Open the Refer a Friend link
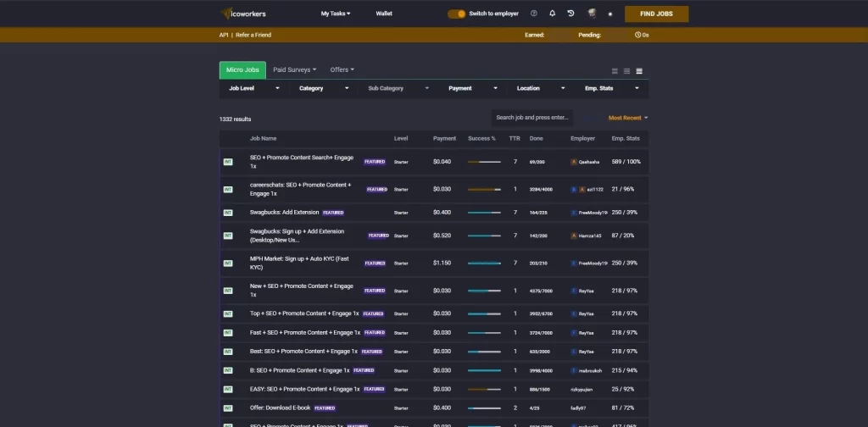 (x=253, y=35)
